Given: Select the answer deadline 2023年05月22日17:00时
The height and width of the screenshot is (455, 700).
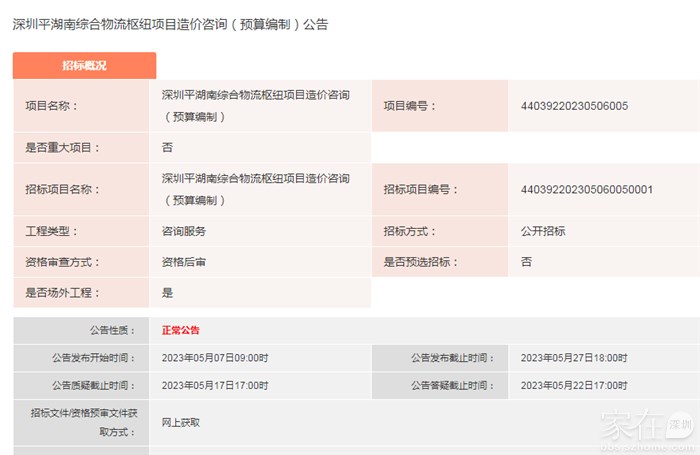Looking at the screenshot, I should (x=574, y=385).
